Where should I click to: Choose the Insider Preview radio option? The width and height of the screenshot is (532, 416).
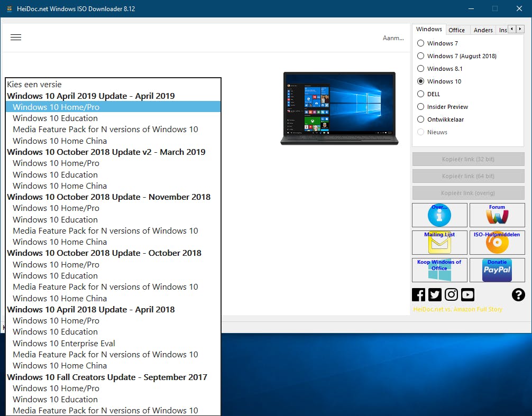click(421, 107)
